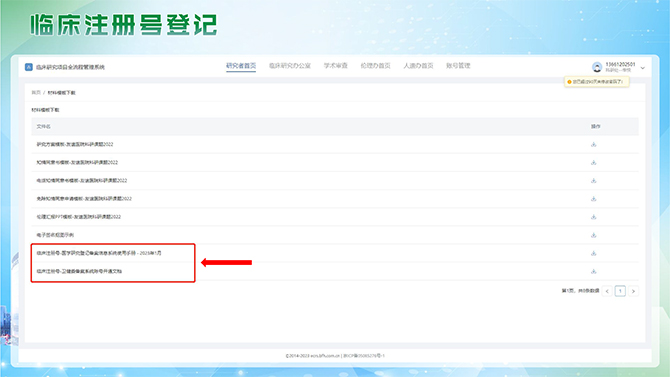Screen dimensions: 670x377
Task: Switch to the 研究者首页 tab
Action: [x=241, y=66]
